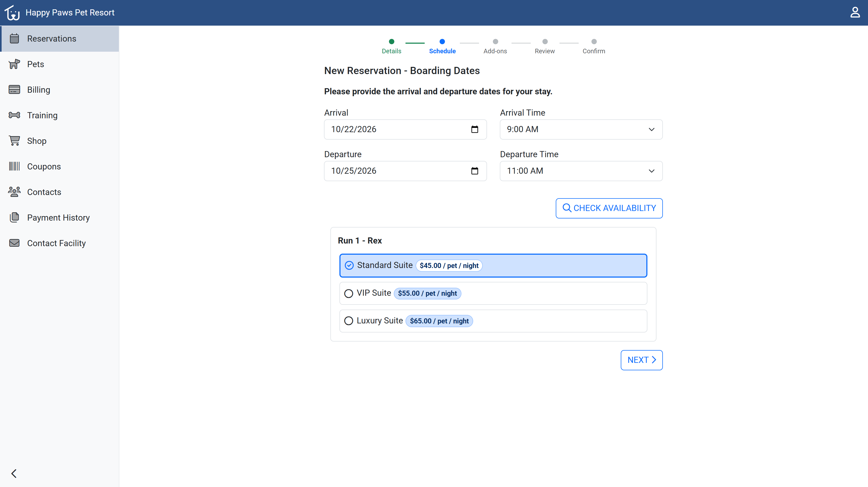This screenshot has width=868, height=487.
Task: Click the Contacts people icon
Action: [x=14, y=192]
